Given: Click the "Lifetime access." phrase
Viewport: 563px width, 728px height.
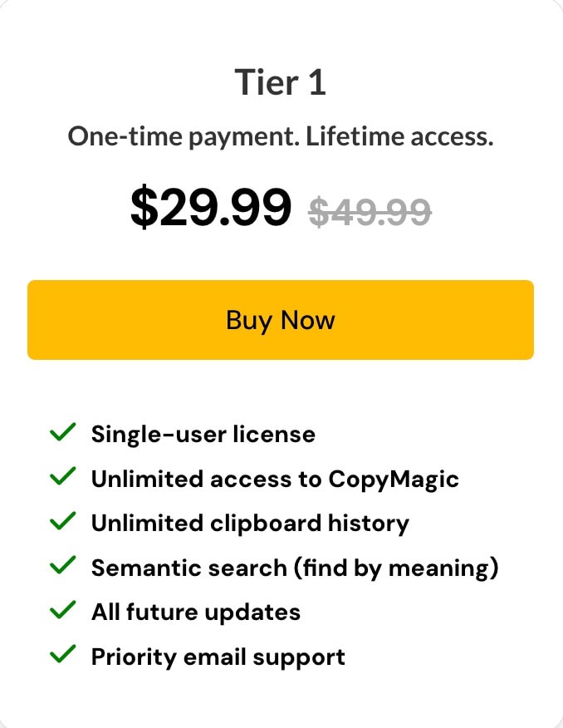Looking at the screenshot, I should pos(399,136).
